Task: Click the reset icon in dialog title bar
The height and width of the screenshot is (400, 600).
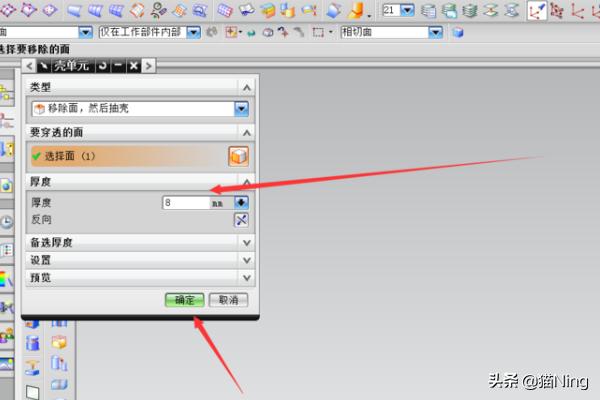Action: (x=103, y=65)
